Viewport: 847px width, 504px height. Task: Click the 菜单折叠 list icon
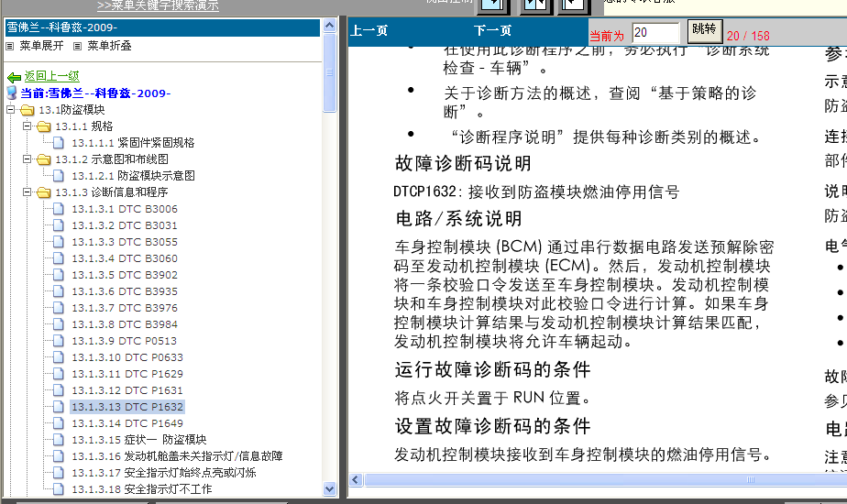tap(77, 47)
